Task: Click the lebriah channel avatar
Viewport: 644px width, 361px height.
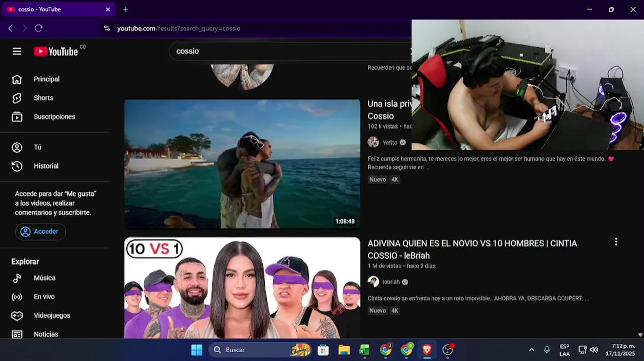Action: [x=373, y=282]
